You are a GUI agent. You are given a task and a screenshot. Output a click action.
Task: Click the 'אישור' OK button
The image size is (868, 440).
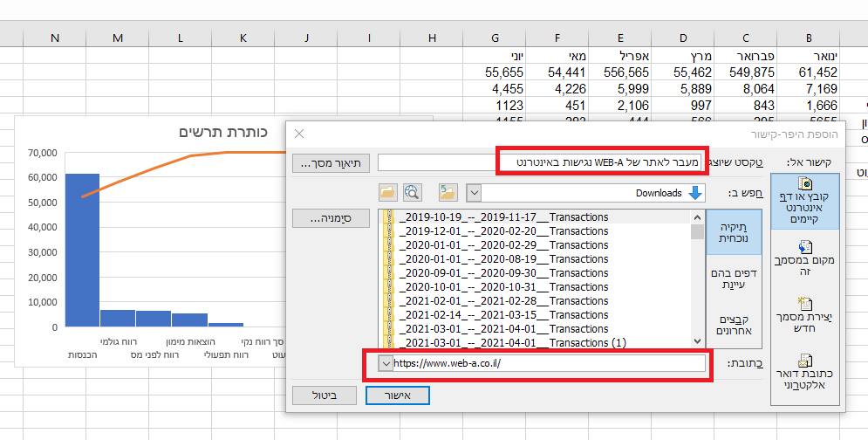click(398, 395)
